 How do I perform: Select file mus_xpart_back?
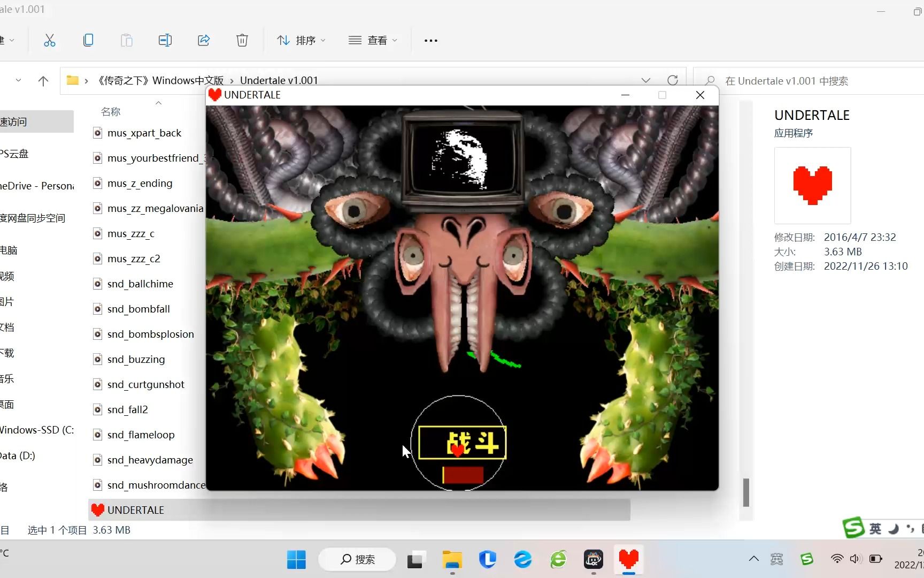point(144,133)
